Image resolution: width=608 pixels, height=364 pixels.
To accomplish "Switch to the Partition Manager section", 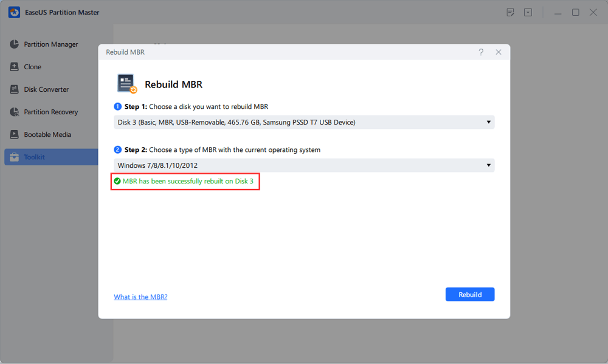I will tap(51, 44).
